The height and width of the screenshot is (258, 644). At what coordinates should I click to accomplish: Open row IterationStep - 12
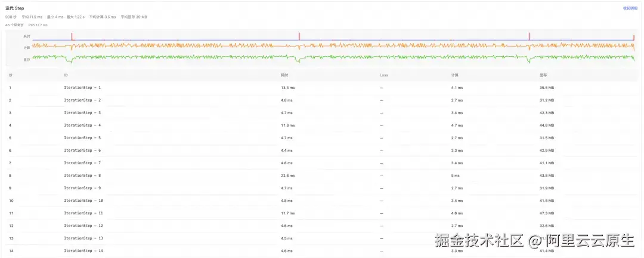click(321, 226)
